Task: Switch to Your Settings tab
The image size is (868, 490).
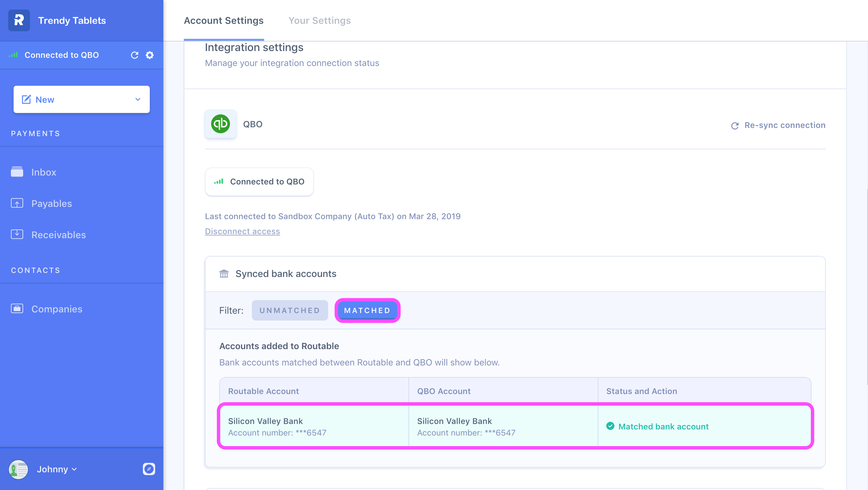Action: (319, 20)
